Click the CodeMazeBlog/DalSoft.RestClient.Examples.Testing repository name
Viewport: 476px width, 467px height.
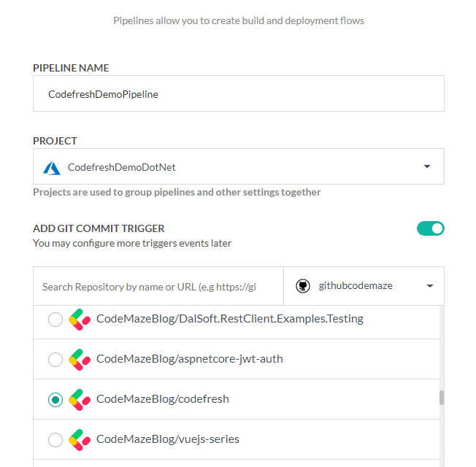tap(229, 319)
